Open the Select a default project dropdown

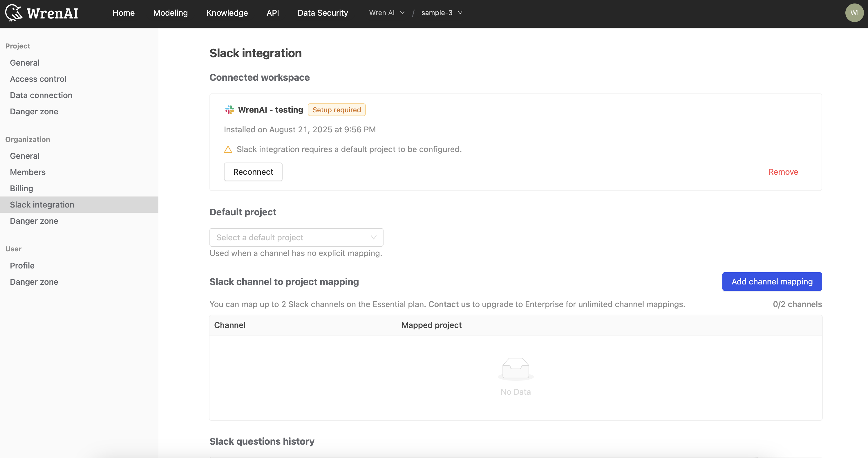pyautogui.click(x=296, y=237)
